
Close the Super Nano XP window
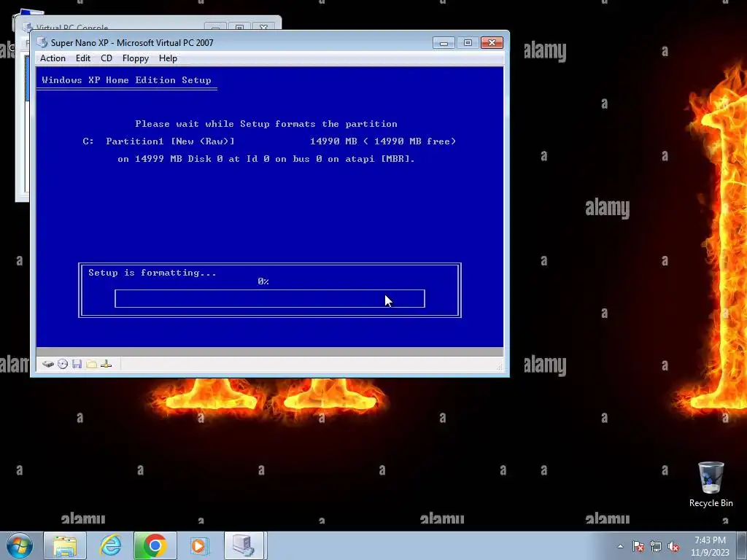492,43
